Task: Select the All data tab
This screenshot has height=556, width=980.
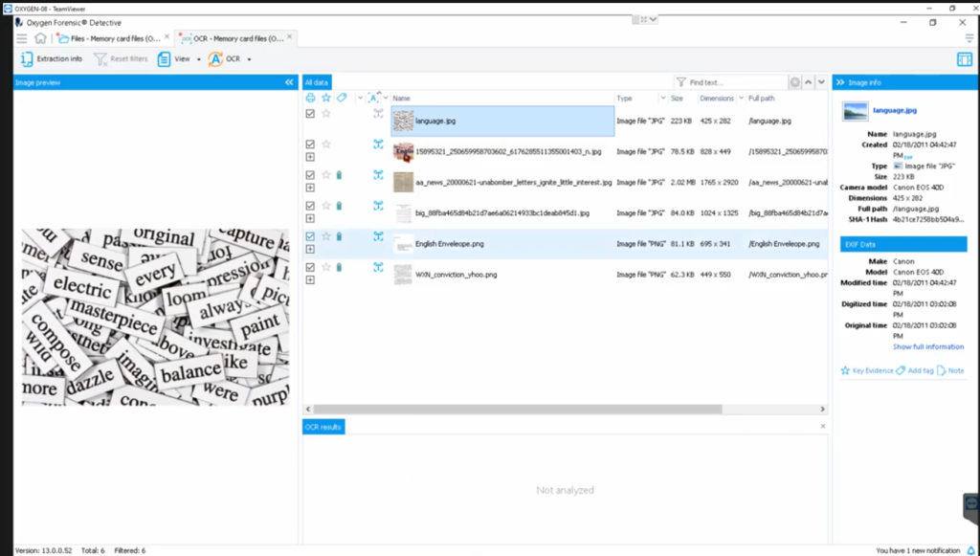Action: [317, 82]
